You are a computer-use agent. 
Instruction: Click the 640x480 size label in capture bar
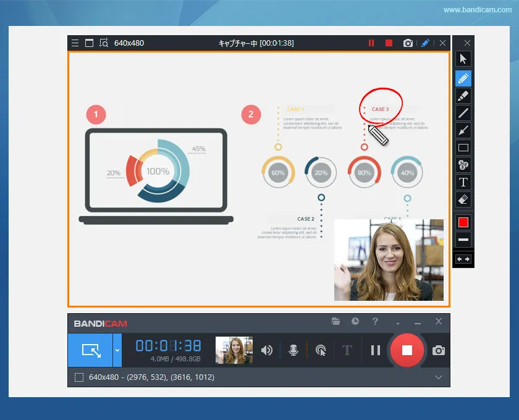click(x=129, y=43)
